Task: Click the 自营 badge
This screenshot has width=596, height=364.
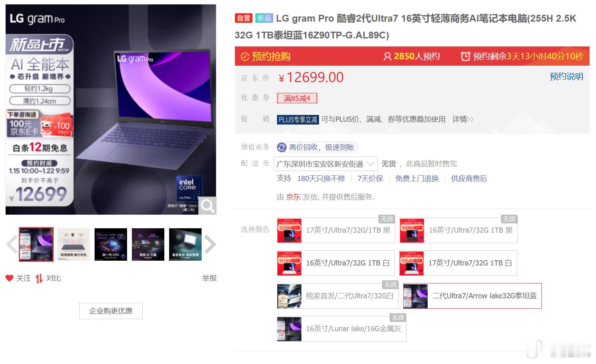Action: coord(244,18)
